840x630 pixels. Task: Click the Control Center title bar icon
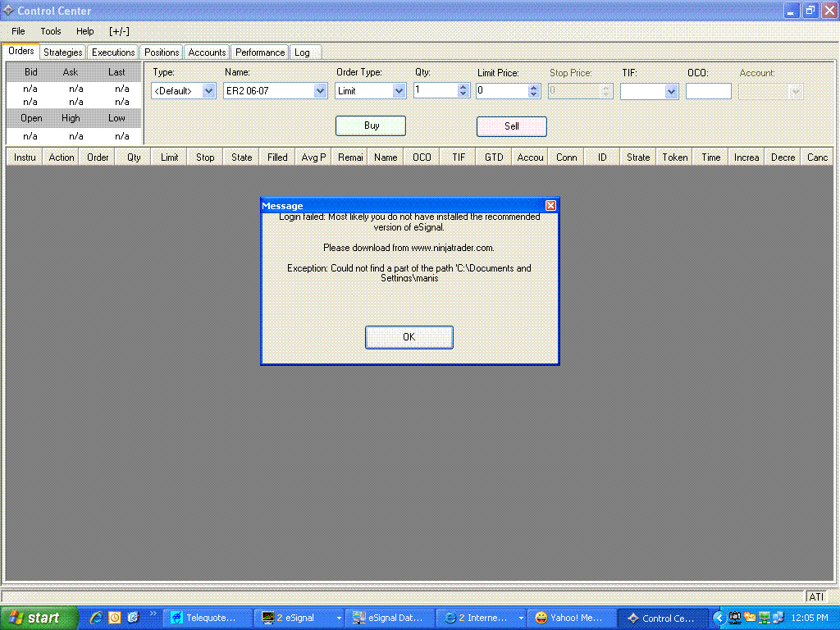tap(8, 10)
